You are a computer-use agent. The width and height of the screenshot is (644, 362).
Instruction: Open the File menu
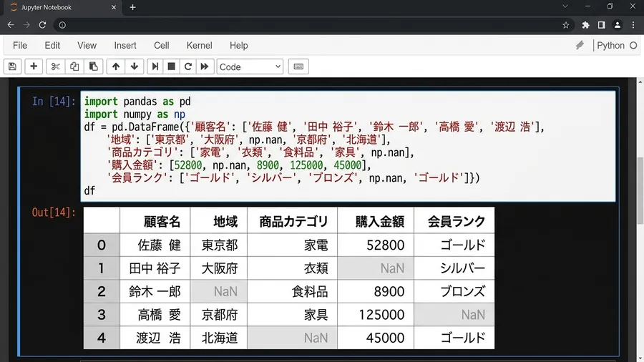click(x=20, y=45)
